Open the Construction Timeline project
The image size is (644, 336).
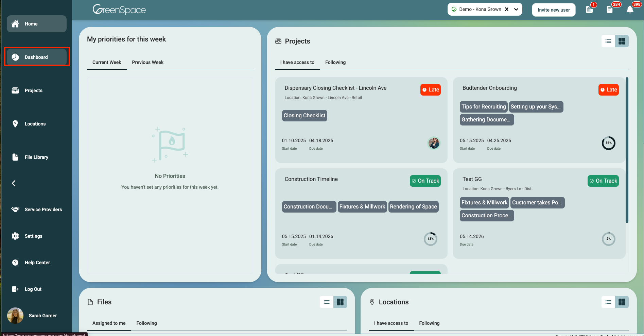(311, 179)
